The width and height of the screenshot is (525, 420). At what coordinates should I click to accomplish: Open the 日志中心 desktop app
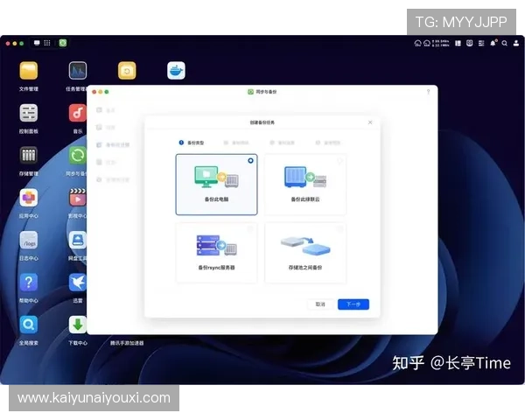[x=29, y=240]
